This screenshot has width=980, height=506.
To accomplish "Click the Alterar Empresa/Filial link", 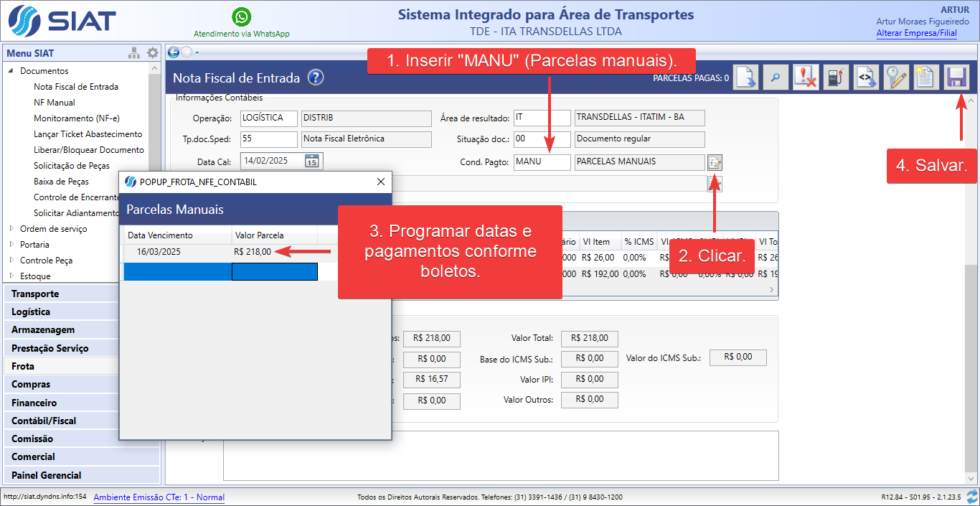I will coord(916,33).
